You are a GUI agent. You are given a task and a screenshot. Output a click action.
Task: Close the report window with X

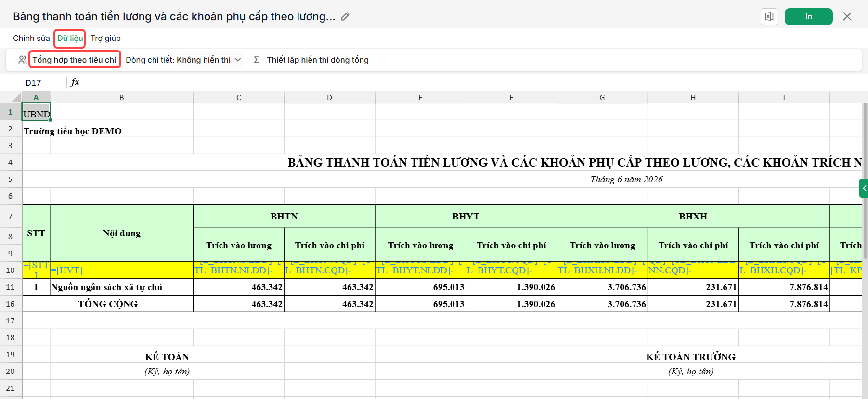point(847,16)
